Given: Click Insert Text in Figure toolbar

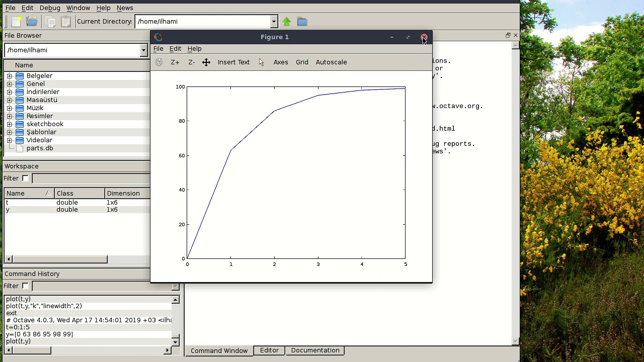Looking at the screenshot, I should (233, 62).
